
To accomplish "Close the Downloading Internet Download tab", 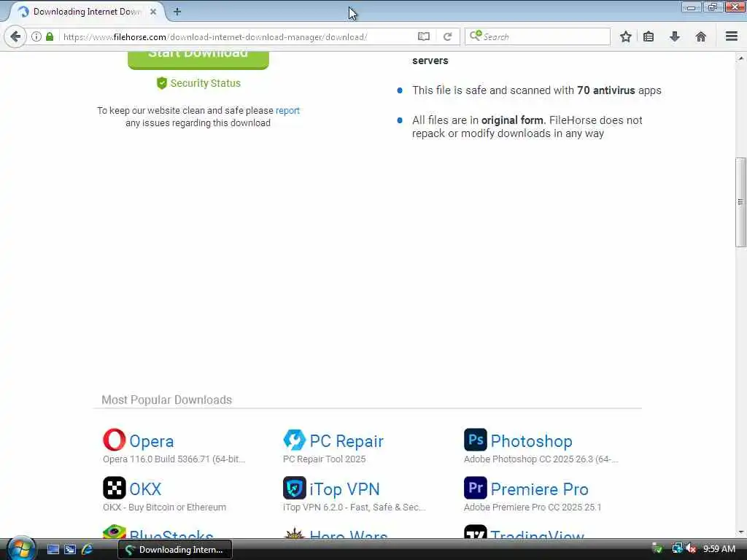I will (153, 12).
